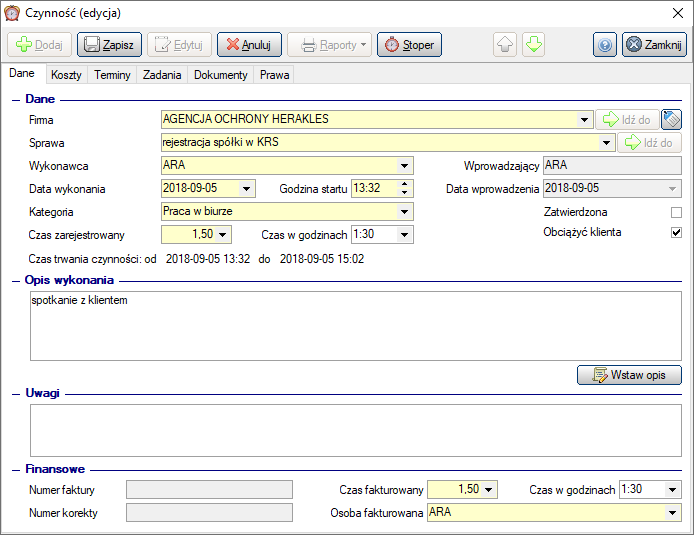
Task: Open the Kategoria dropdown
Action: [x=405, y=212]
